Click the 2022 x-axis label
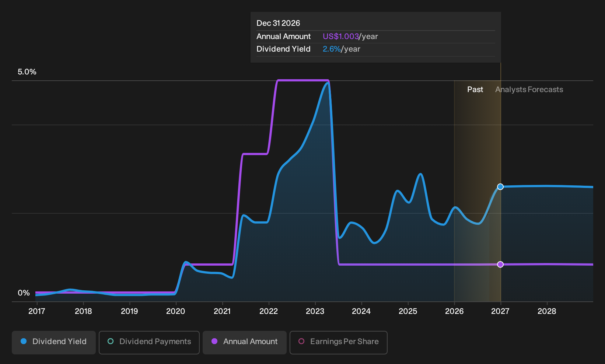 [269, 311]
